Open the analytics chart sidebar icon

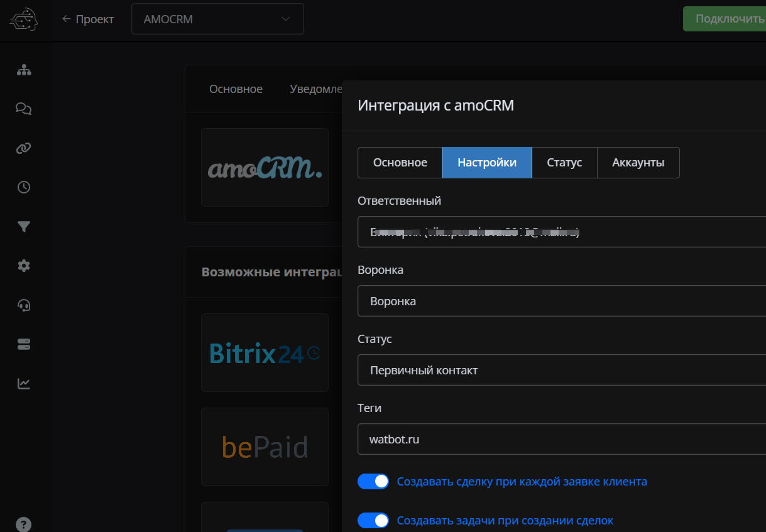[24, 383]
